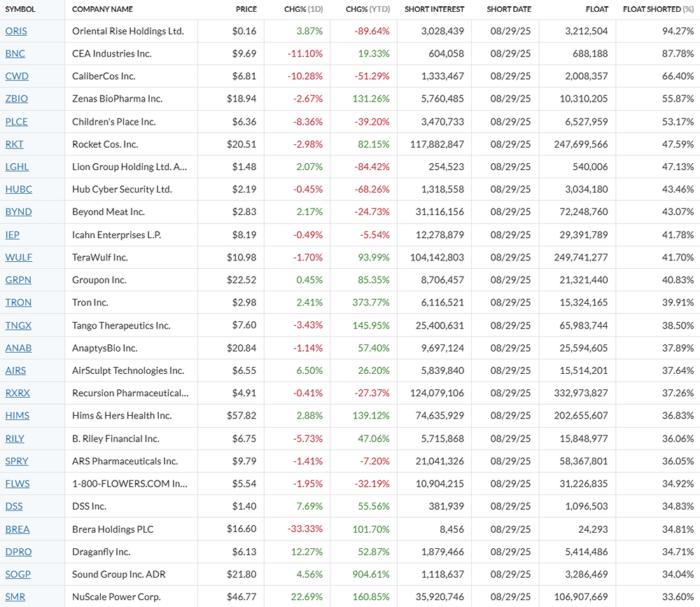The width and height of the screenshot is (700, 607).
Task: Sort by the Short Date header
Action: click(x=509, y=9)
